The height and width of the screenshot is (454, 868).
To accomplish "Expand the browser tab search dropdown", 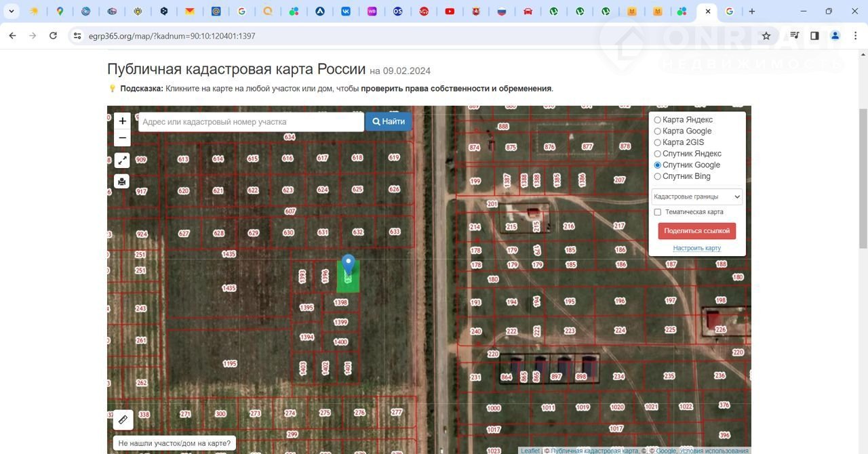I will coord(12,12).
